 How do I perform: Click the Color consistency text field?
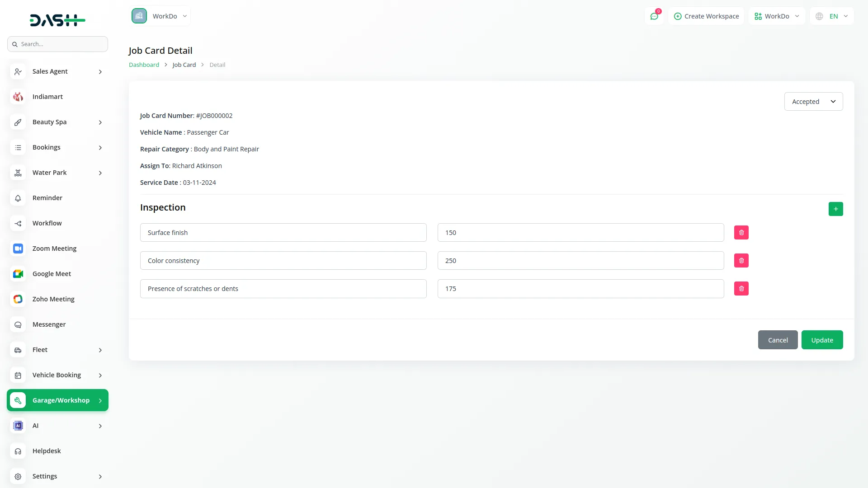click(283, 261)
